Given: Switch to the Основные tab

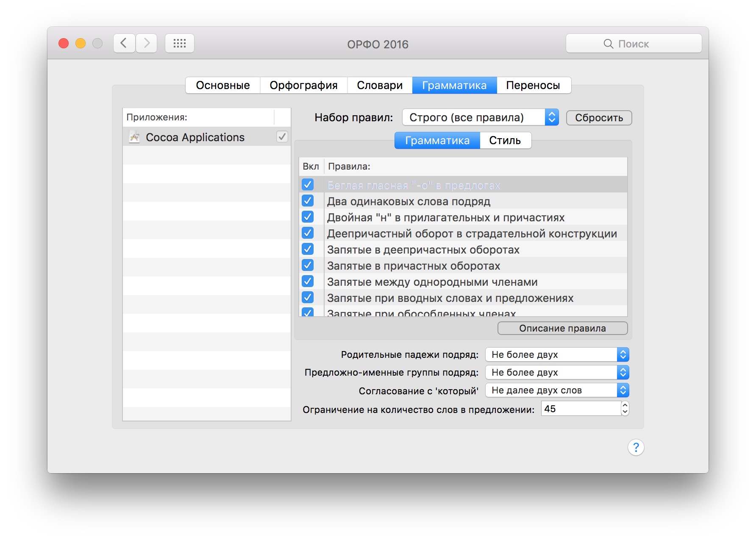Looking at the screenshot, I should tap(223, 85).
